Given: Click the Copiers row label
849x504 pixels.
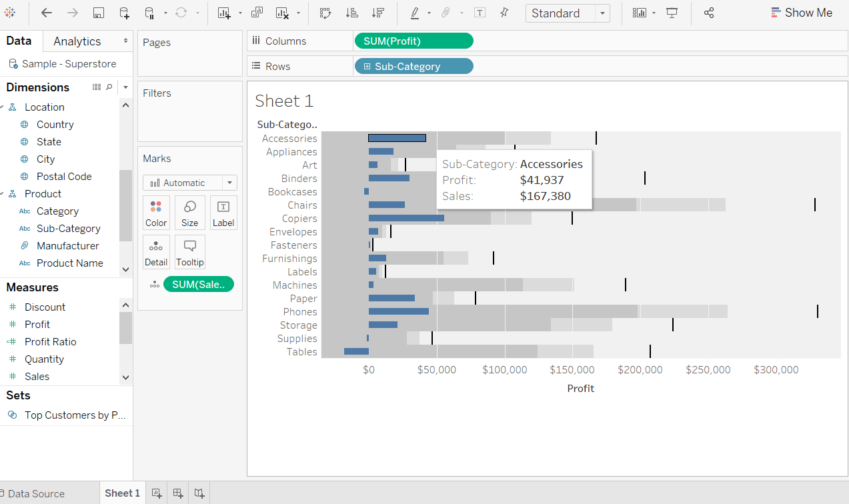Looking at the screenshot, I should coord(299,219).
